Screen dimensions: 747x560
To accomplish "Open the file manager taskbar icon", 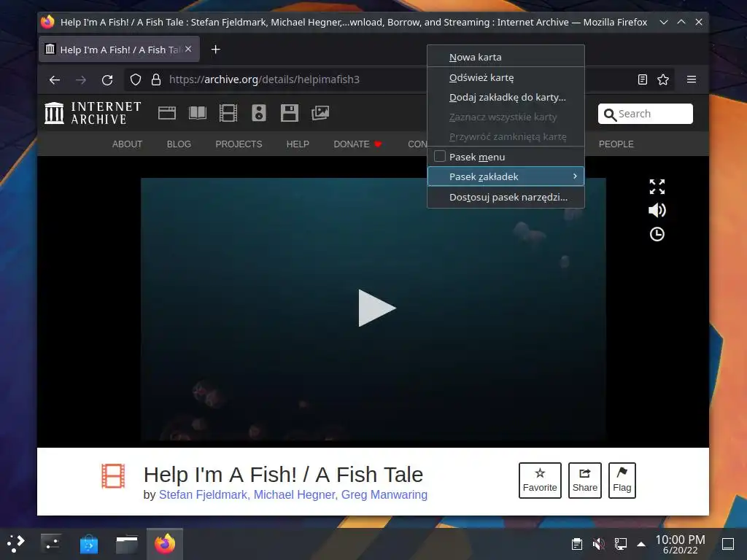I will point(127,544).
